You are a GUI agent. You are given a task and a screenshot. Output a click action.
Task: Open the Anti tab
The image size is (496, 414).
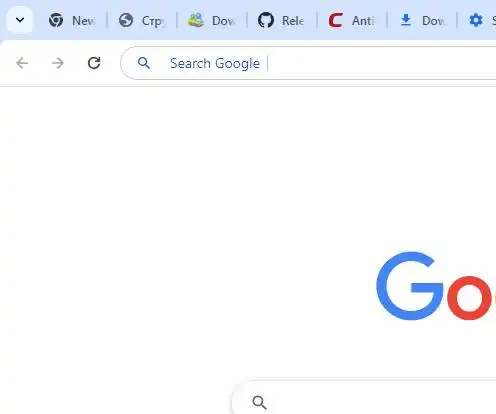pos(352,21)
